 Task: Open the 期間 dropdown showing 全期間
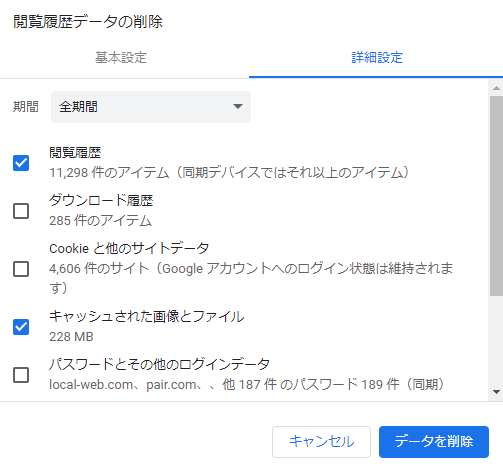tap(151, 107)
